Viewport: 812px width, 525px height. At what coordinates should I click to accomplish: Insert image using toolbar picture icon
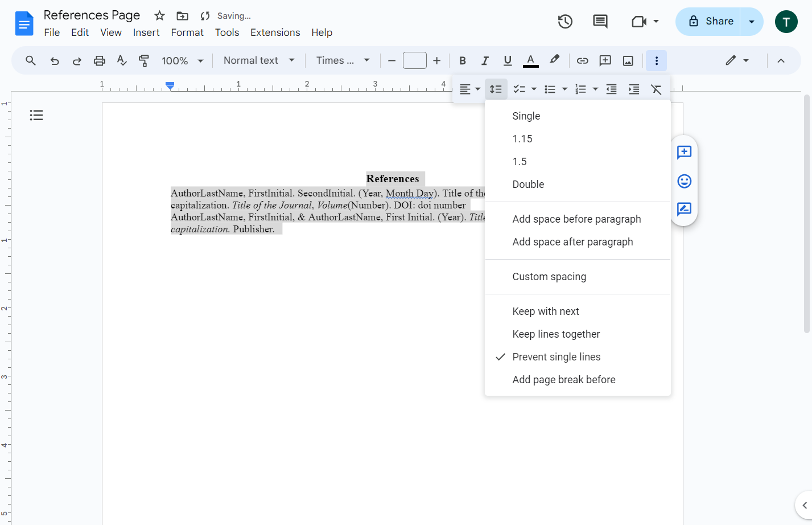628,60
